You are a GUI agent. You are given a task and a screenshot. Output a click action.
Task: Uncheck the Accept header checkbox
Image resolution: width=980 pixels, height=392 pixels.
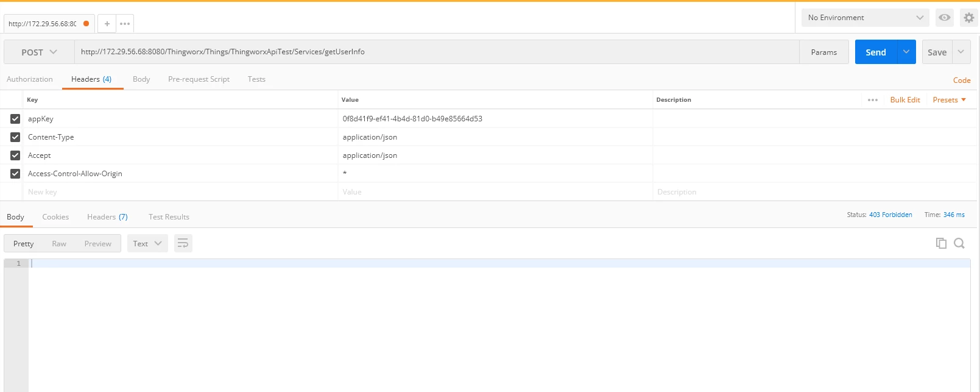[15, 155]
